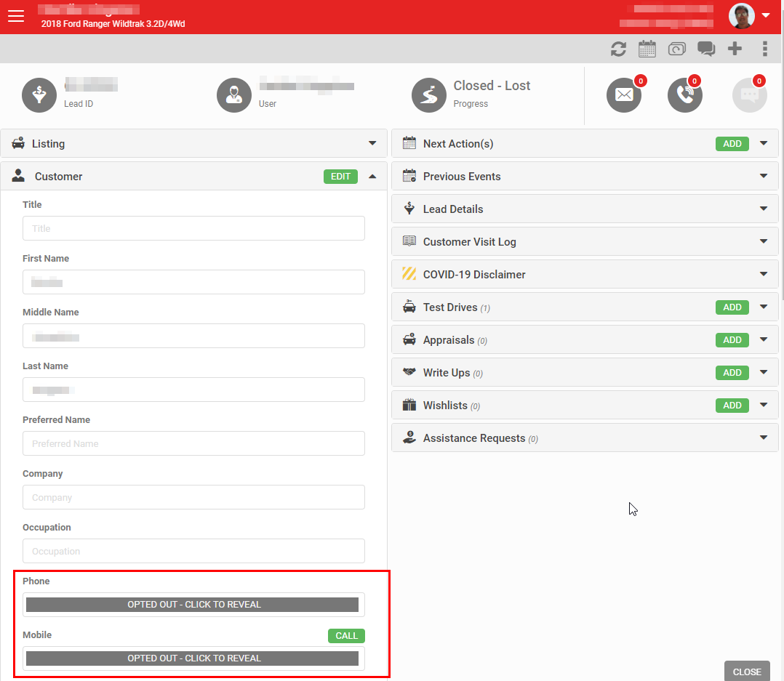Click the Progress road icon
This screenshot has width=784, height=681.
point(429,95)
